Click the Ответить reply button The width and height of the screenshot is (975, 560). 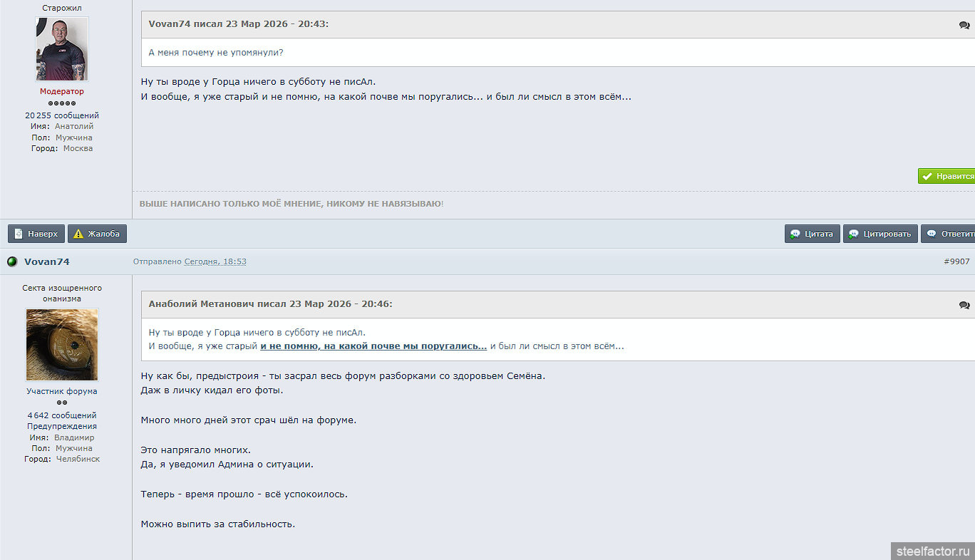(x=948, y=234)
